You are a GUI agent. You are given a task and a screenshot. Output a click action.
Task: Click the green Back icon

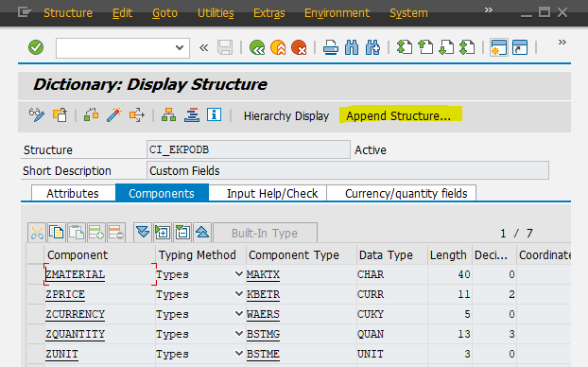(257, 47)
